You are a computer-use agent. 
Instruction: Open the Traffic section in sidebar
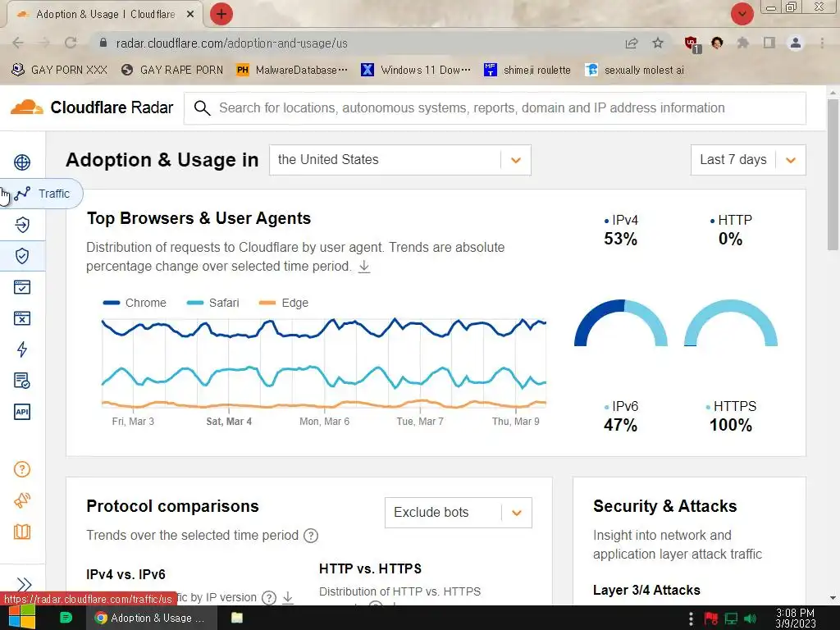tap(41, 194)
